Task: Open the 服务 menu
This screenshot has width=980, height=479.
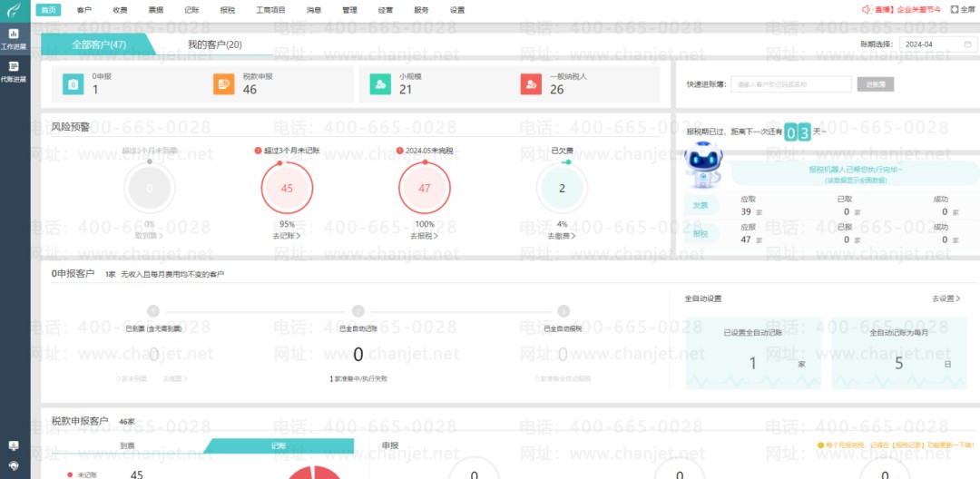Action: coord(421,10)
